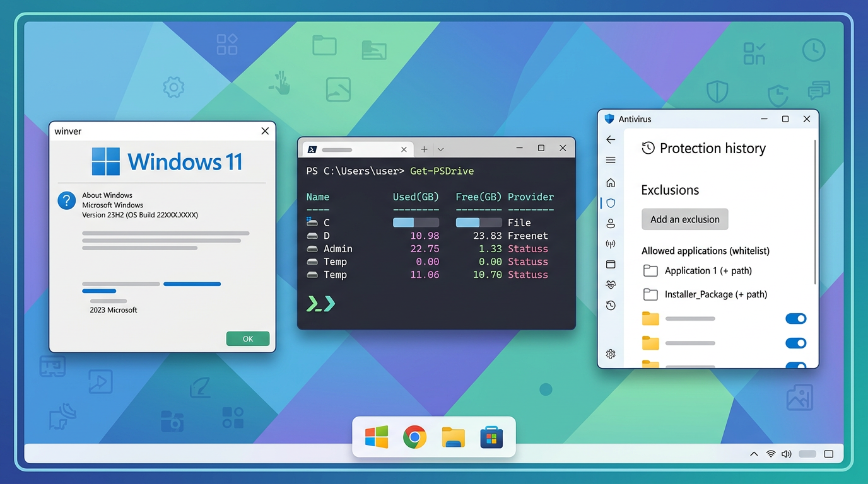Click the PowerShell icon on the terminal tab
The height and width of the screenshot is (484, 868).
click(x=312, y=149)
